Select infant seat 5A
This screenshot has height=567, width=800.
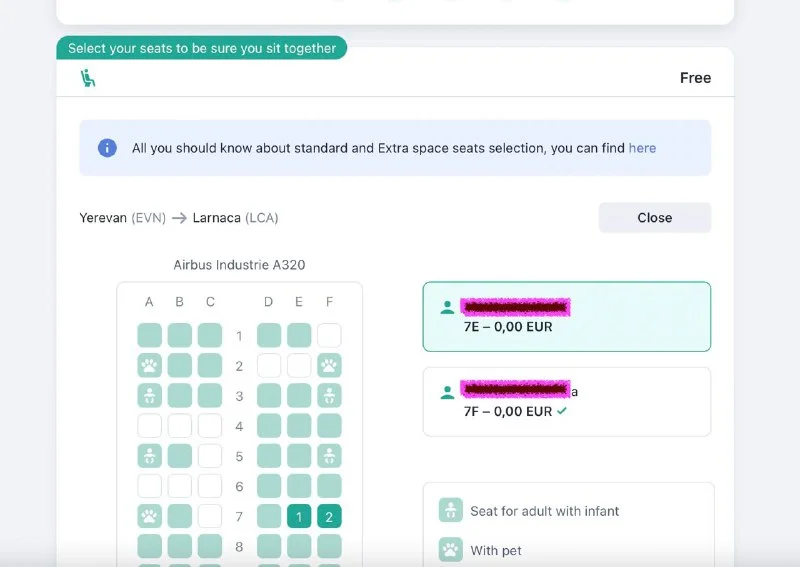click(149, 456)
